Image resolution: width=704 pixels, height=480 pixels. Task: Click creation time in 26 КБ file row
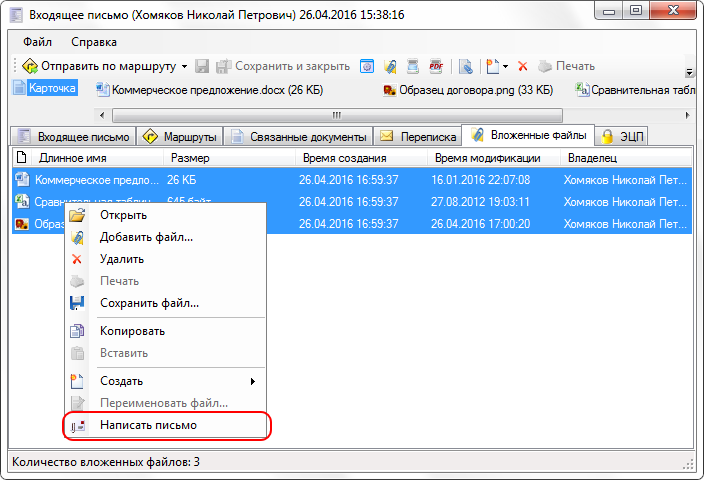pyautogui.click(x=348, y=180)
